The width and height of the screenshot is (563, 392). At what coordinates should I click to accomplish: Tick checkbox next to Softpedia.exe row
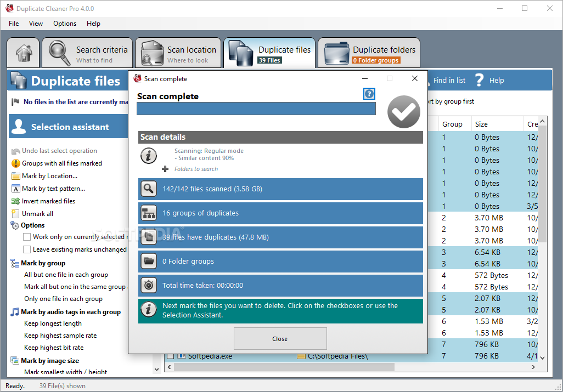[x=171, y=356]
